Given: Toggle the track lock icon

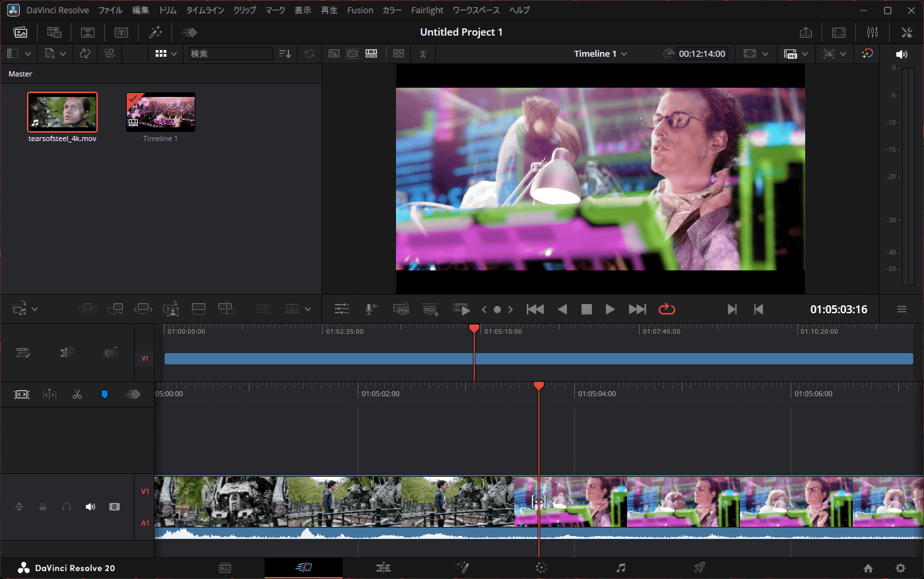Looking at the screenshot, I should 43,506.
